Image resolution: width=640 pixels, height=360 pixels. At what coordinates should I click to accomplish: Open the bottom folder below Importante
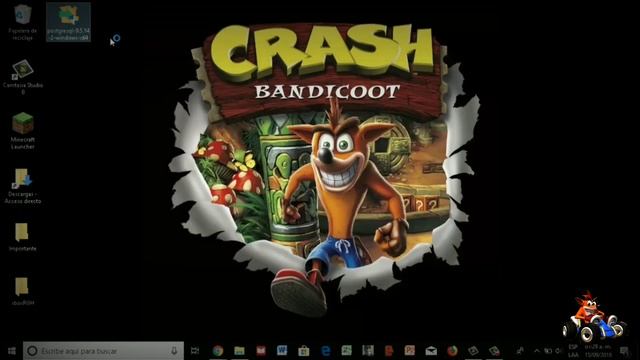coord(22,291)
